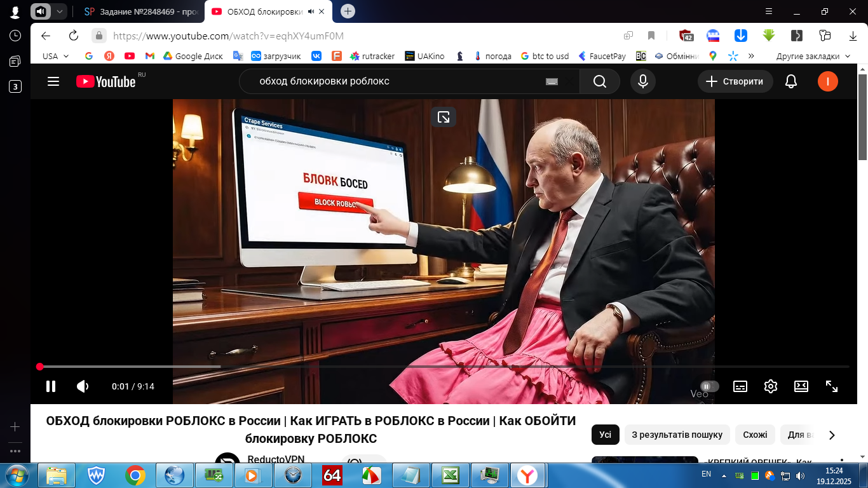Open the tab counter showing 3
868x488 pixels.
[x=15, y=86]
